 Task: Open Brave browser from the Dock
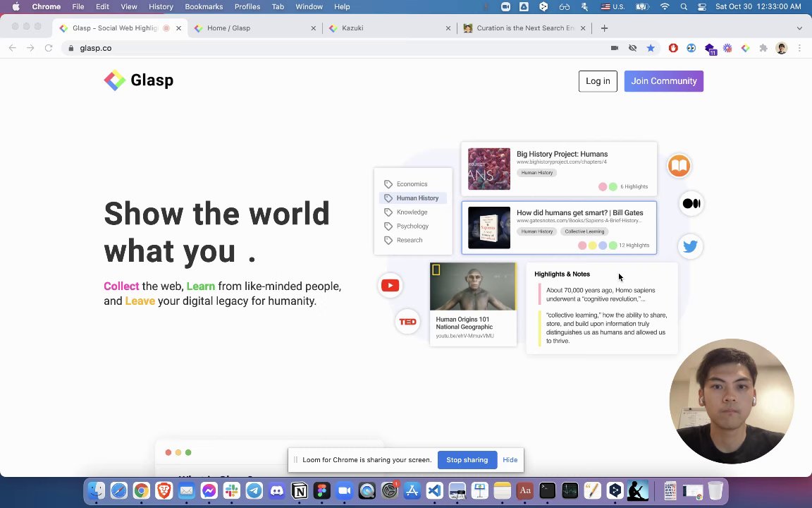(164, 490)
